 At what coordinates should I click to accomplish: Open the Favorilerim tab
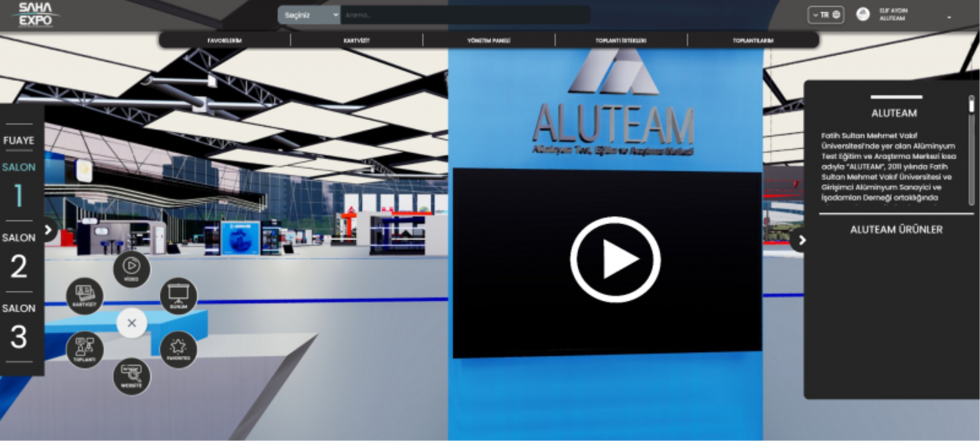tap(225, 40)
